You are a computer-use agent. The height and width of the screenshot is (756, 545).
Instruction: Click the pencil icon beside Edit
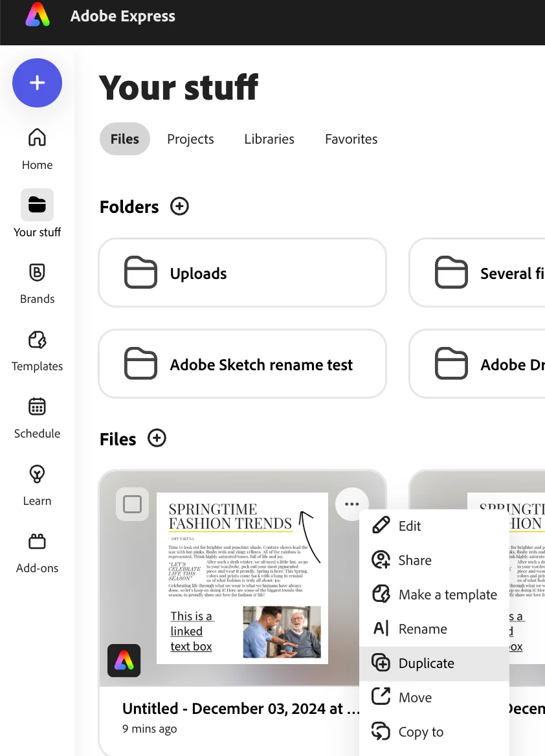[x=381, y=525]
